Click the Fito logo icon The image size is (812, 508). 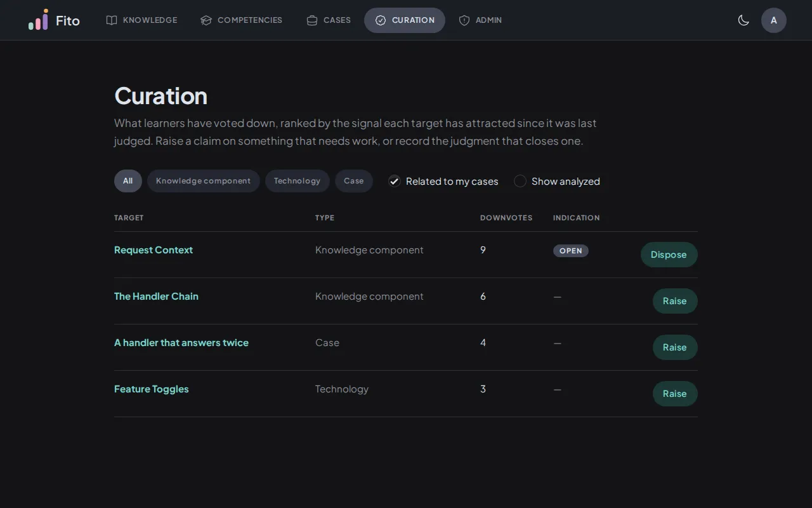pos(38,20)
